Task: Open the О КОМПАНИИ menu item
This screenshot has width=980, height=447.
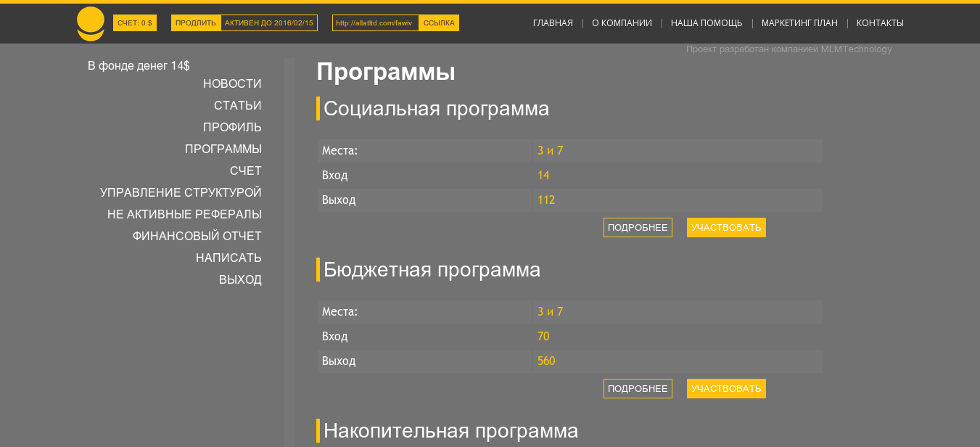Action: click(622, 23)
